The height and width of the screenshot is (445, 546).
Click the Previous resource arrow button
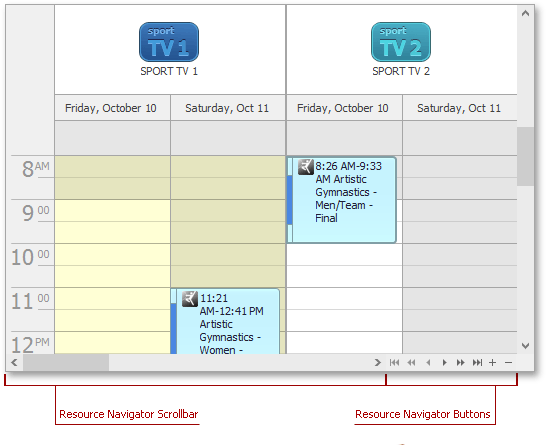[428, 362]
